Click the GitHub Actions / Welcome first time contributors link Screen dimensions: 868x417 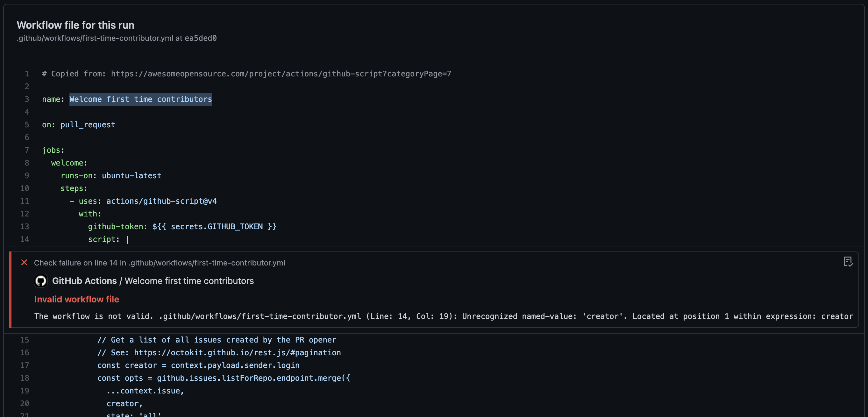[x=153, y=280]
